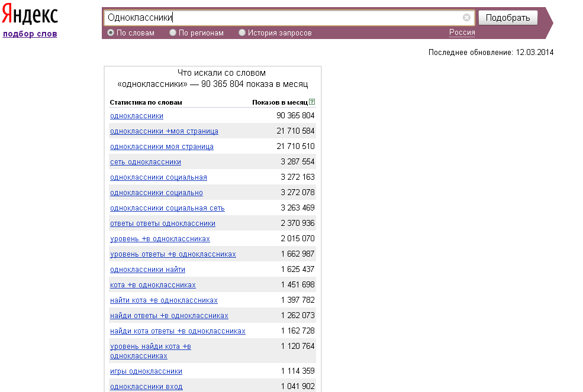Click the Последнее обновление: 12.03.2014 text
Image resolution: width=583 pixels, height=392 pixels.
point(491,53)
